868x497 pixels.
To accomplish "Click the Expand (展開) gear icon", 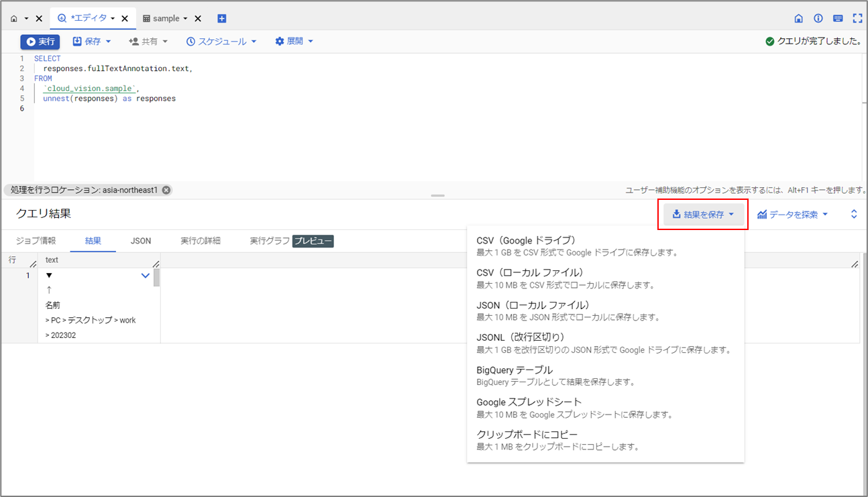I will coord(279,41).
